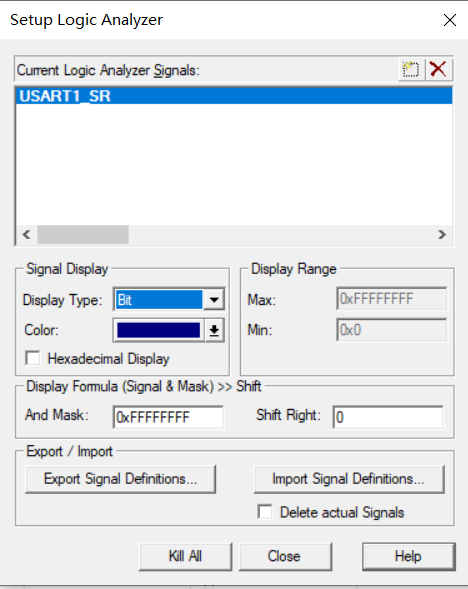Screen dimensions: 468x589
Task: Toggle the Delete actual Signals checkbox
Action: 265,512
